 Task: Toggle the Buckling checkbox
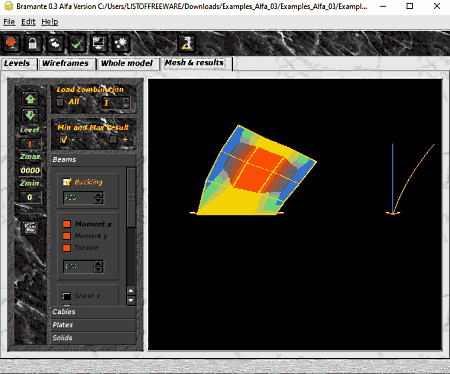pos(67,182)
